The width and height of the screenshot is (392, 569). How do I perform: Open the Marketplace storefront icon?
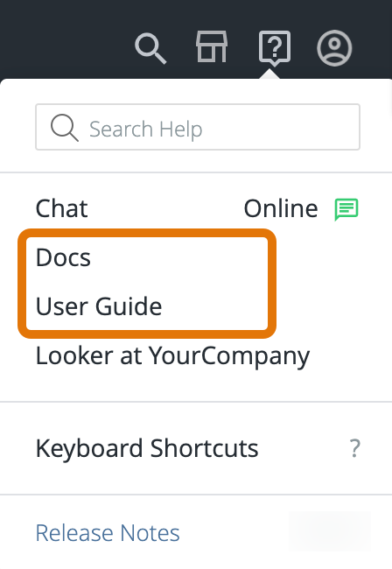212,46
